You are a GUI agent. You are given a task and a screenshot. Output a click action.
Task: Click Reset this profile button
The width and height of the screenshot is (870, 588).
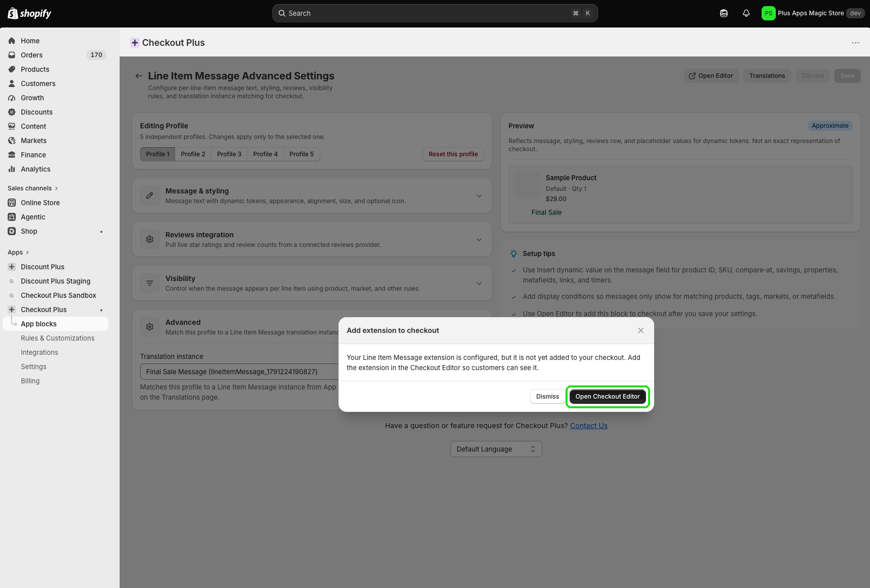(x=453, y=154)
